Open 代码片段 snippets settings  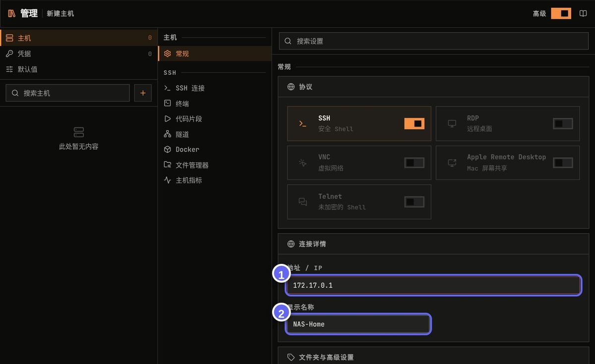pyautogui.click(x=215, y=119)
